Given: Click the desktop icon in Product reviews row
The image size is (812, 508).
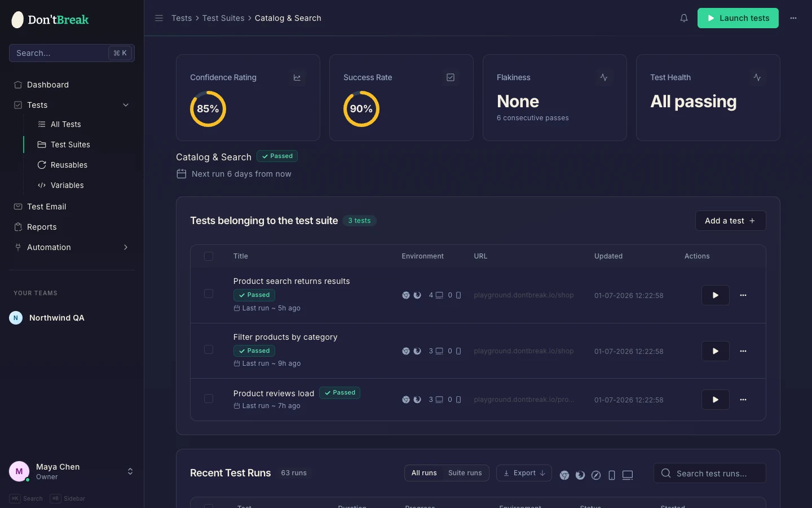Looking at the screenshot, I should pyautogui.click(x=439, y=400).
